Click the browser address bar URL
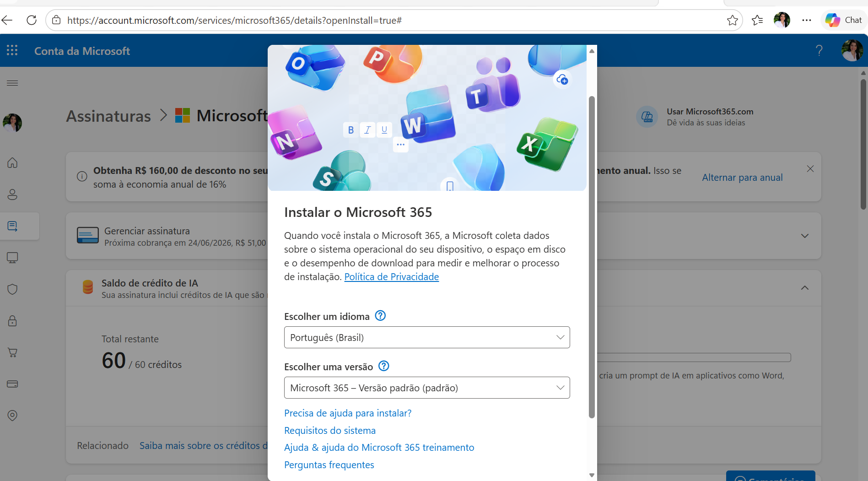This screenshot has width=868, height=481. click(234, 20)
